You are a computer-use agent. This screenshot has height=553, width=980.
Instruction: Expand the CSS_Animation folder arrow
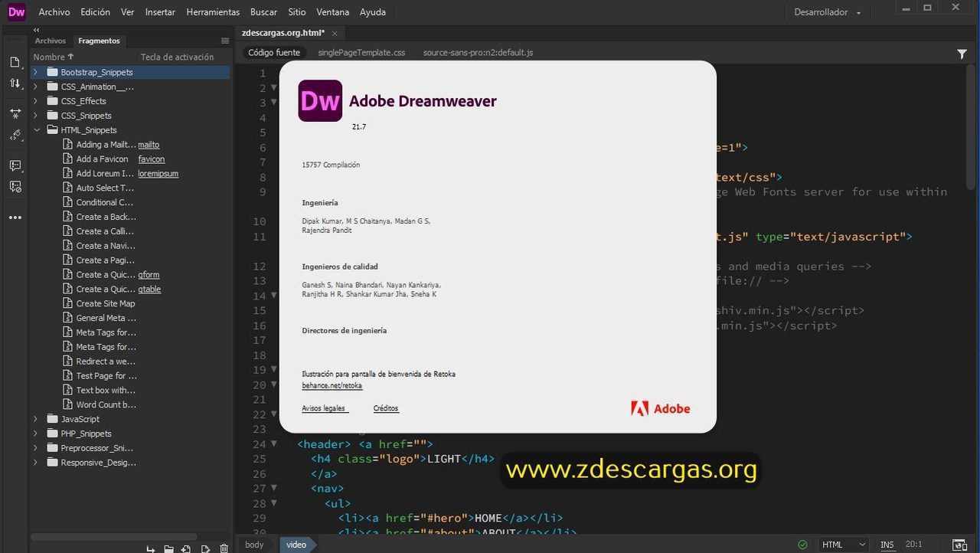(x=36, y=87)
